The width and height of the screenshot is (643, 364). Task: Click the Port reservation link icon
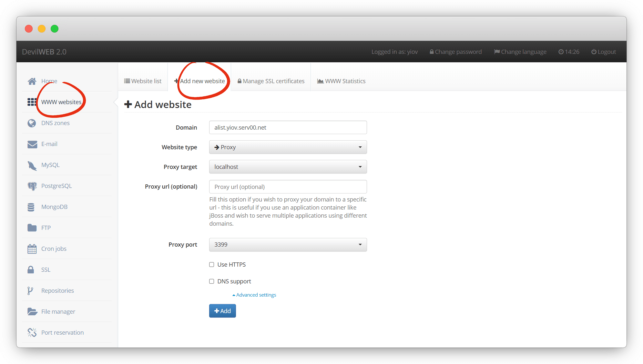click(32, 332)
